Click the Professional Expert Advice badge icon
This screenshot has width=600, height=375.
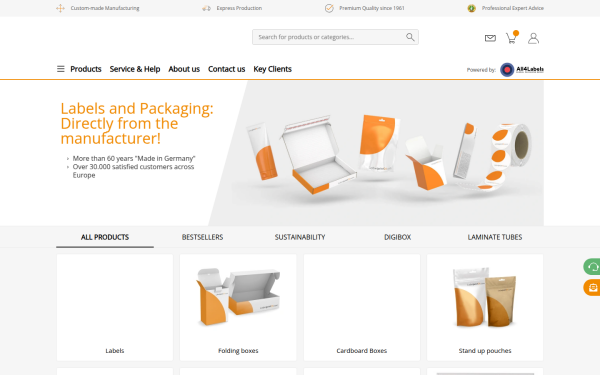pos(471,8)
